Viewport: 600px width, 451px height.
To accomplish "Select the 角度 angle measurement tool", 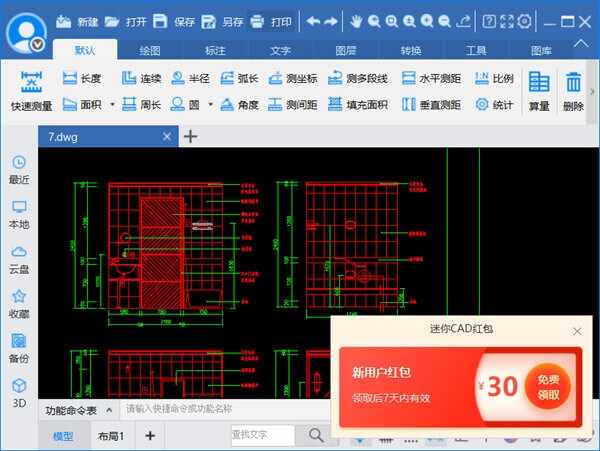I will point(240,104).
